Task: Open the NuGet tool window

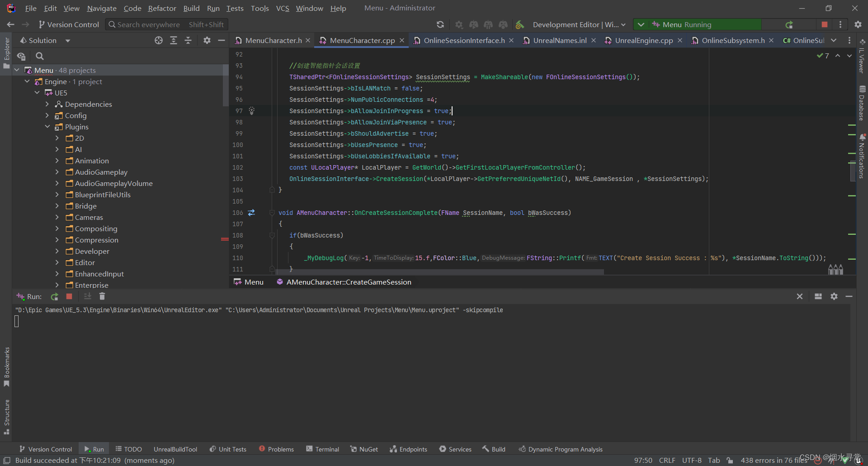Action: pyautogui.click(x=364, y=449)
